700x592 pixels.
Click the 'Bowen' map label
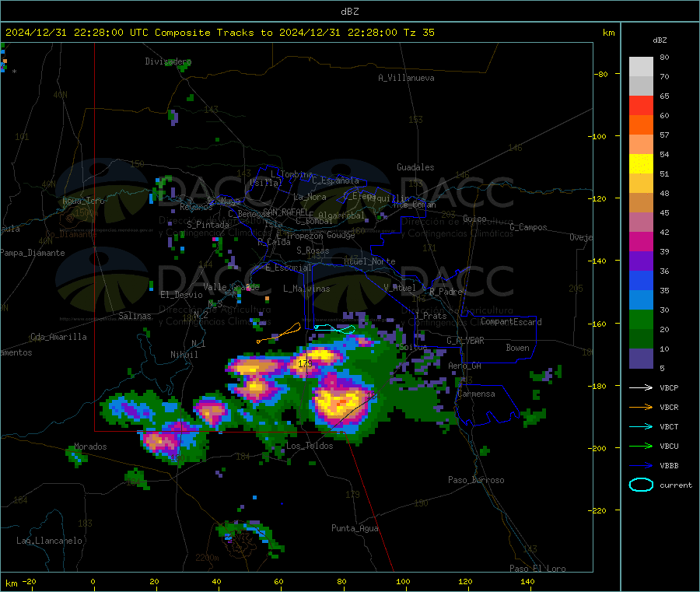pos(517,348)
